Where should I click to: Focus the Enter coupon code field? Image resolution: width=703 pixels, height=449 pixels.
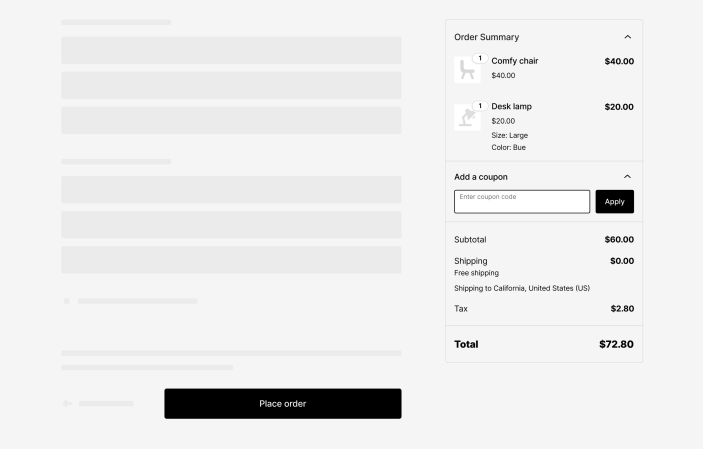pos(522,201)
